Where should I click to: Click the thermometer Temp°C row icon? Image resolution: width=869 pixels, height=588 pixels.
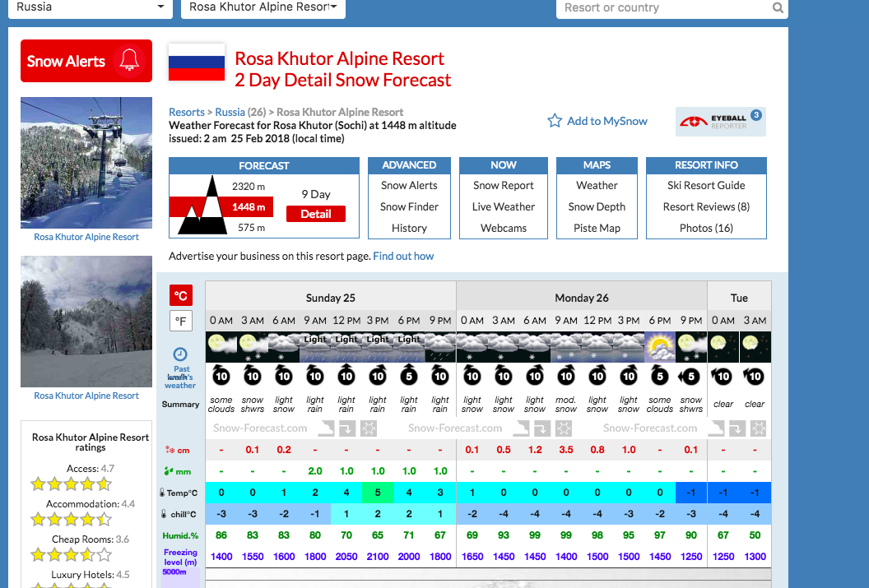click(162, 493)
